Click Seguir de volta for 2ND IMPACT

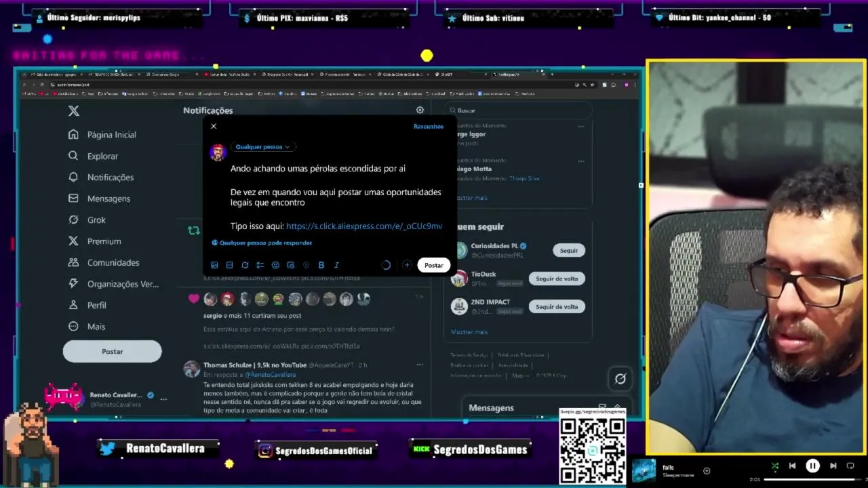pos(557,307)
